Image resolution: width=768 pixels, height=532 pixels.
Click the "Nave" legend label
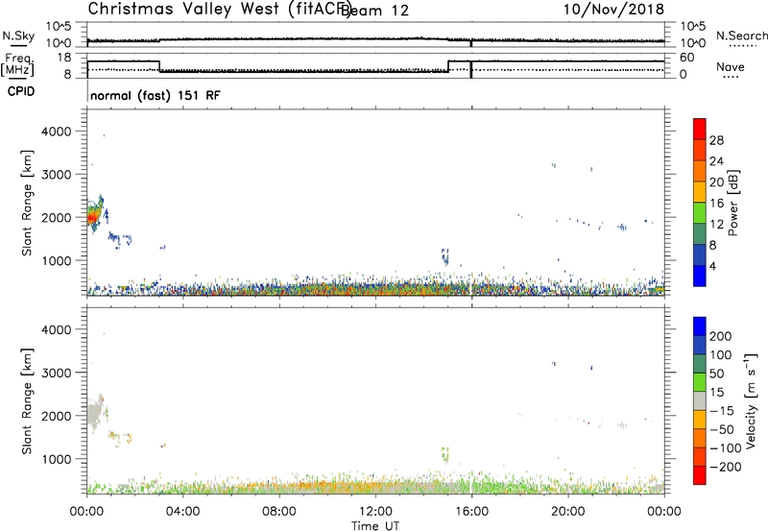pos(731,66)
